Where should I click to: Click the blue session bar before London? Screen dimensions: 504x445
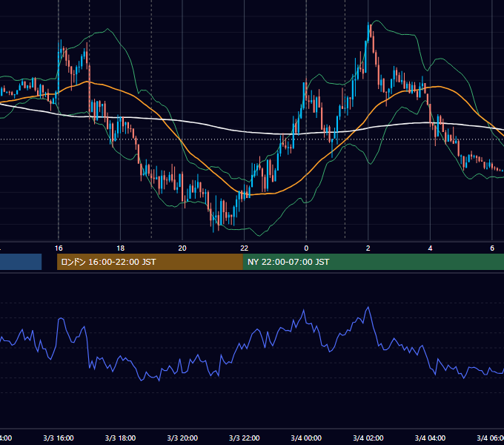[21, 262]
